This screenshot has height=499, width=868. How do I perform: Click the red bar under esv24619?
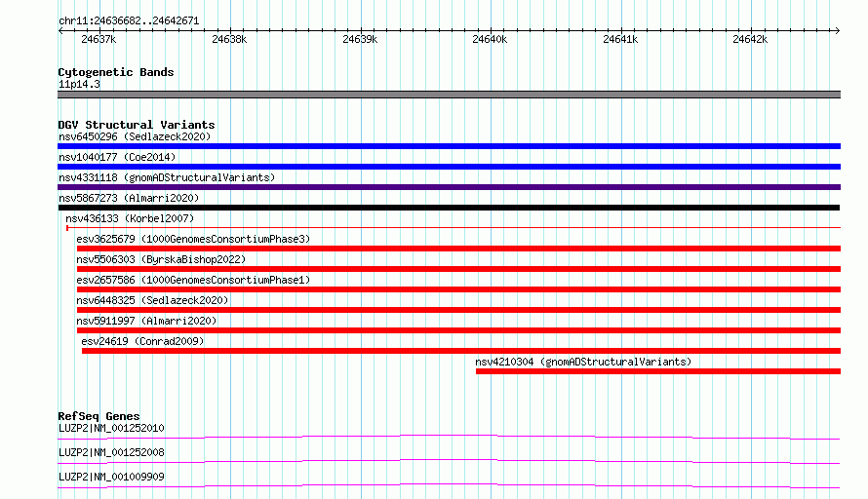click(461, 351)
